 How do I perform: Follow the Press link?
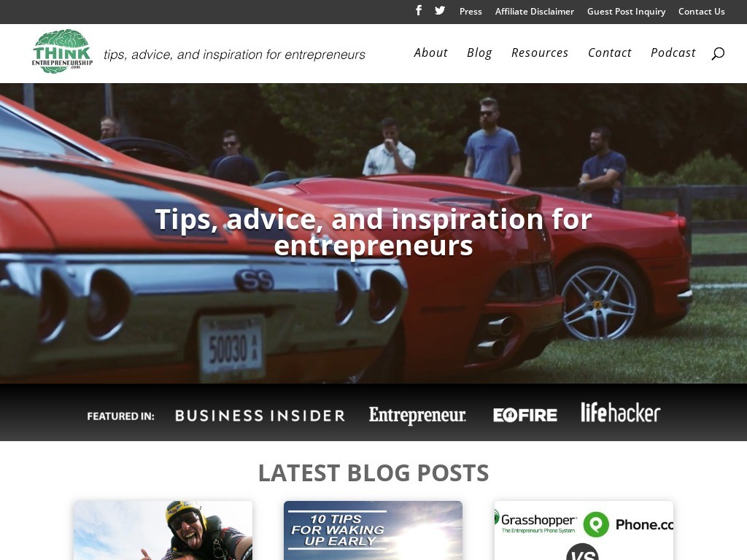(x=471, y=12)
